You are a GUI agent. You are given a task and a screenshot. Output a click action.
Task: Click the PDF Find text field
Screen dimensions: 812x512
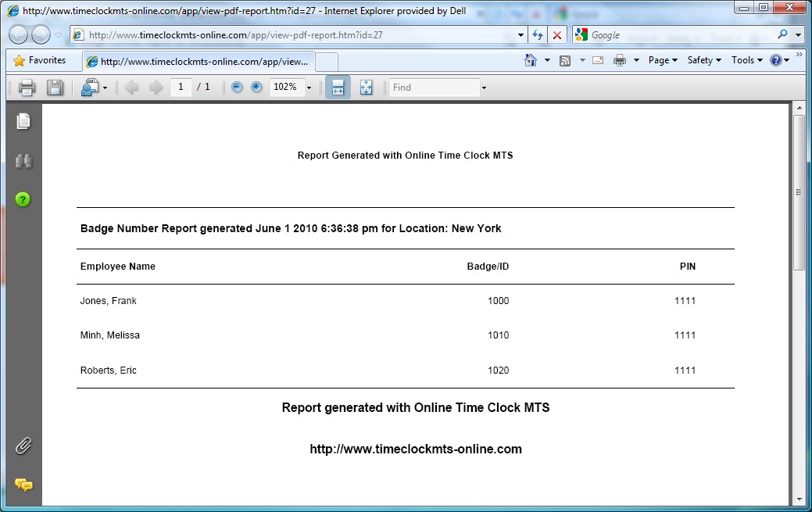click(435, 87)
